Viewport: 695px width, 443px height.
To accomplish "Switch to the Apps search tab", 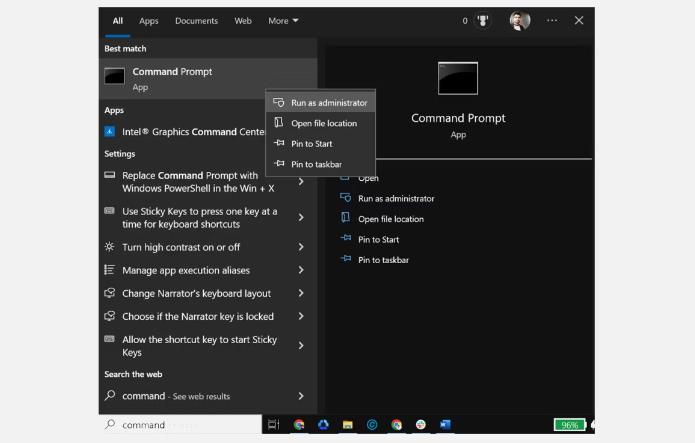I will click(x=148, y=21).
